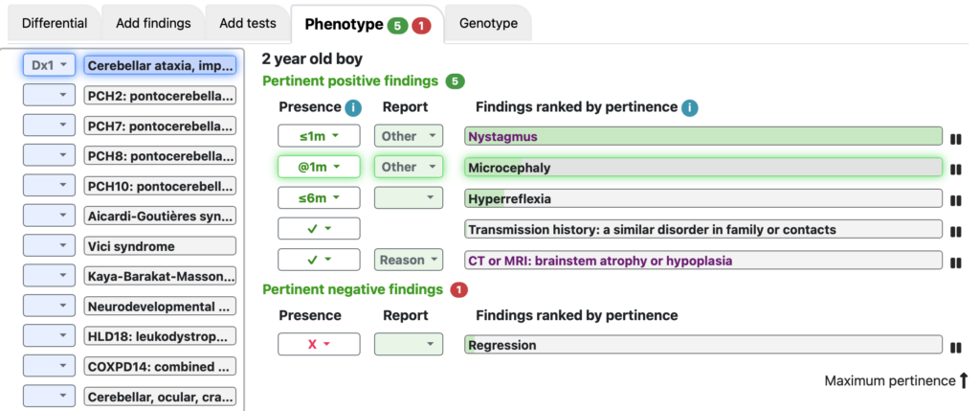Click the pause icon next to Nystagmus

click(x=956, y=139)
